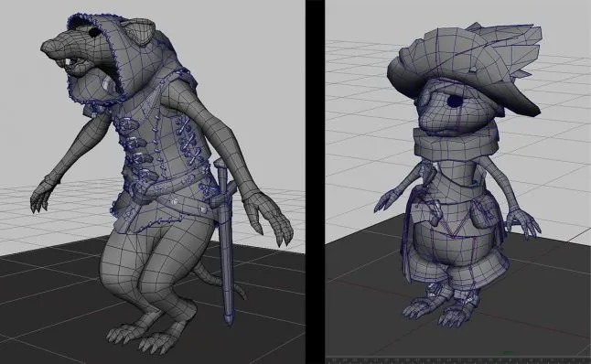This screenshot has width=591, height=364.
Task: Click the hooded rat's eye
Action: pyautogui.click(x=94, y=33)
